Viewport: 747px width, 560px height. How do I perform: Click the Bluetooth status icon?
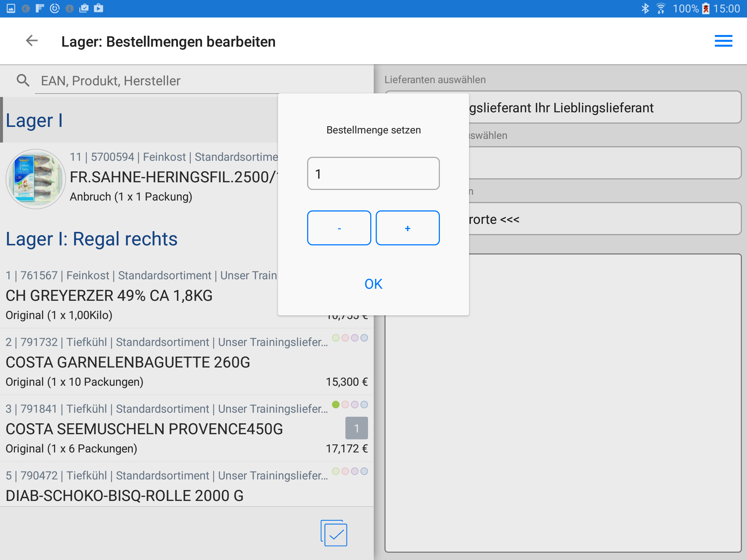(645, 8)
